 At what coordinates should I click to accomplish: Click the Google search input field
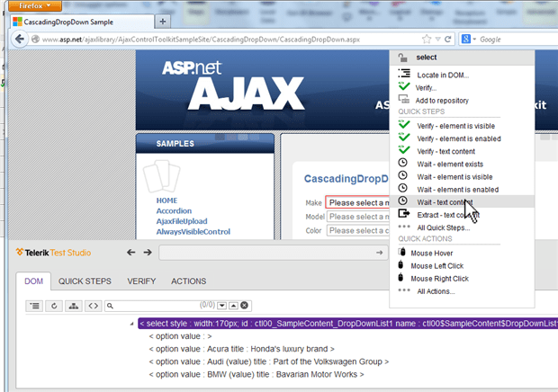(517, 39)
